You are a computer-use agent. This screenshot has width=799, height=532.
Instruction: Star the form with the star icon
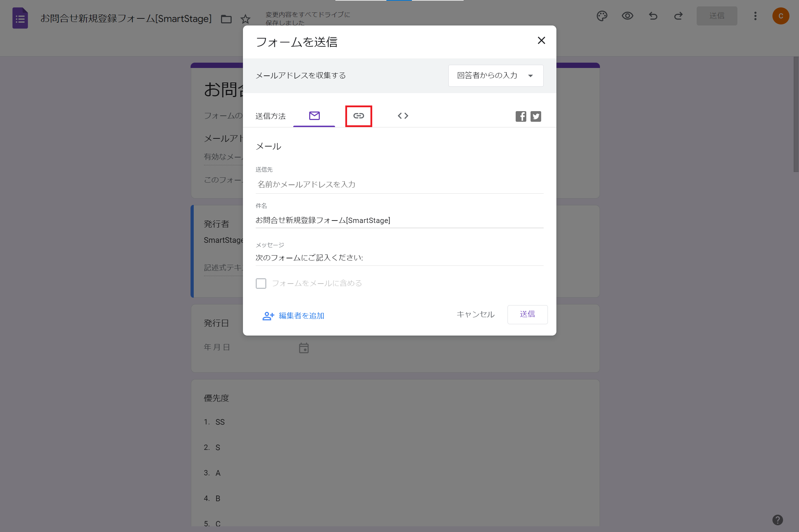(245, 19)
